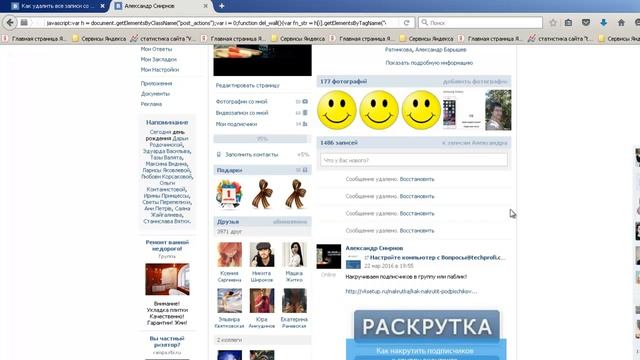Image resolution: width=640 pixels, height=360 pixels.
Task: Click 'Напоминание' reminder header
Action: pyautogui.click(x=167, y=122)
